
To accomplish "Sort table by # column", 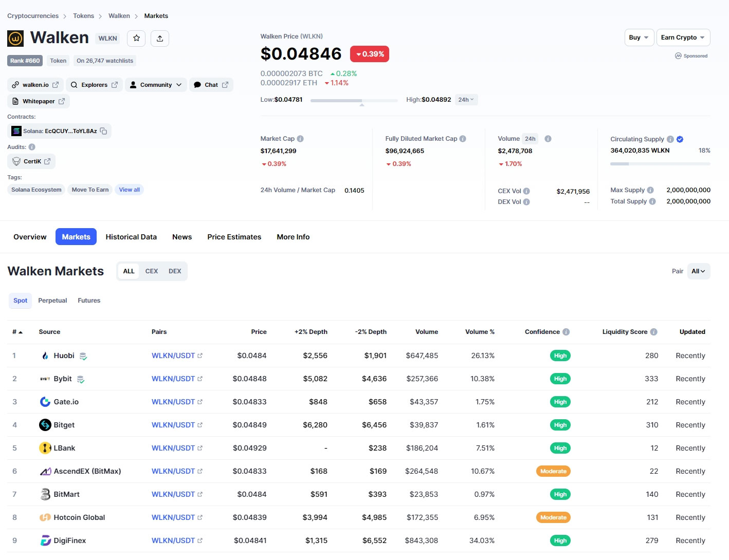I will tap(17, 332).
